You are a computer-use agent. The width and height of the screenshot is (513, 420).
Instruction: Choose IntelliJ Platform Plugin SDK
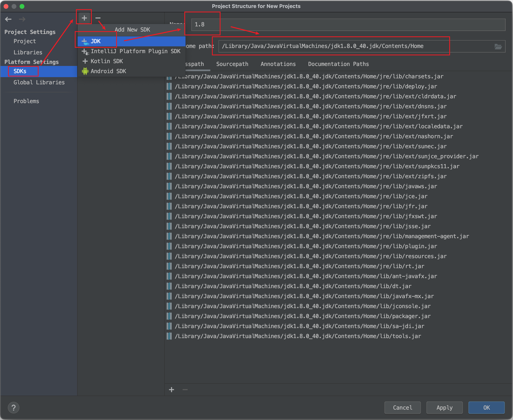[132, 51]
